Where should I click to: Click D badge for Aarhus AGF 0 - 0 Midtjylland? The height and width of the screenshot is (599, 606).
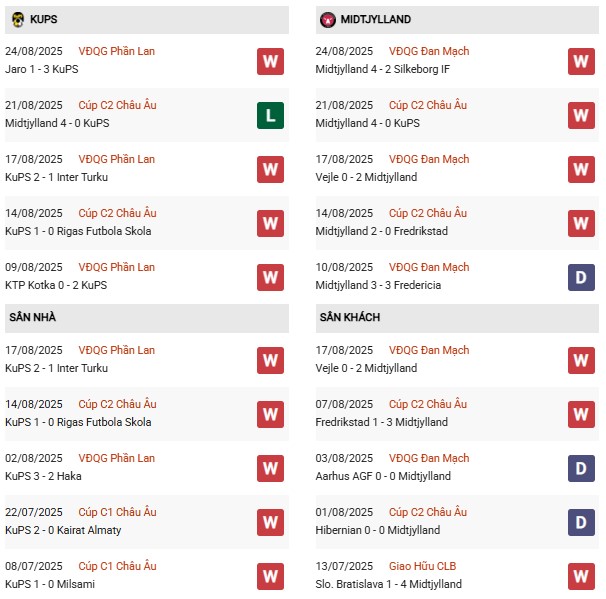point(581,468)
